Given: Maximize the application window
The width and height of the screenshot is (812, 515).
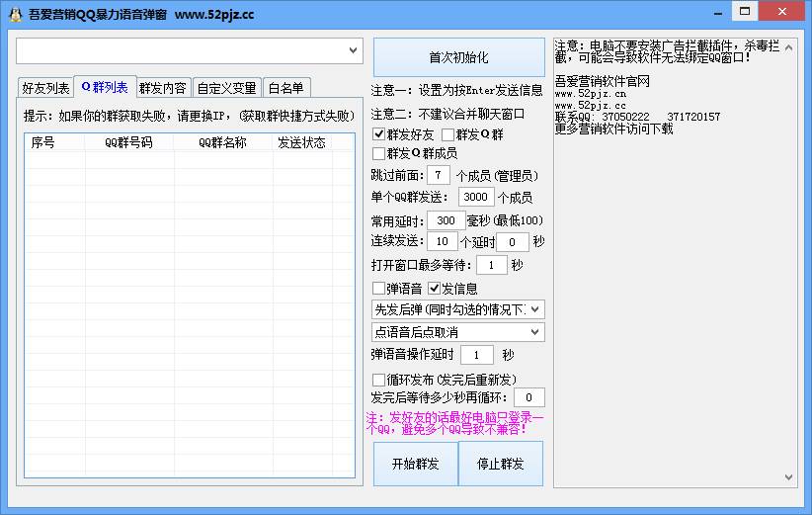Looking at the screenshot, I should coord(745,12).
